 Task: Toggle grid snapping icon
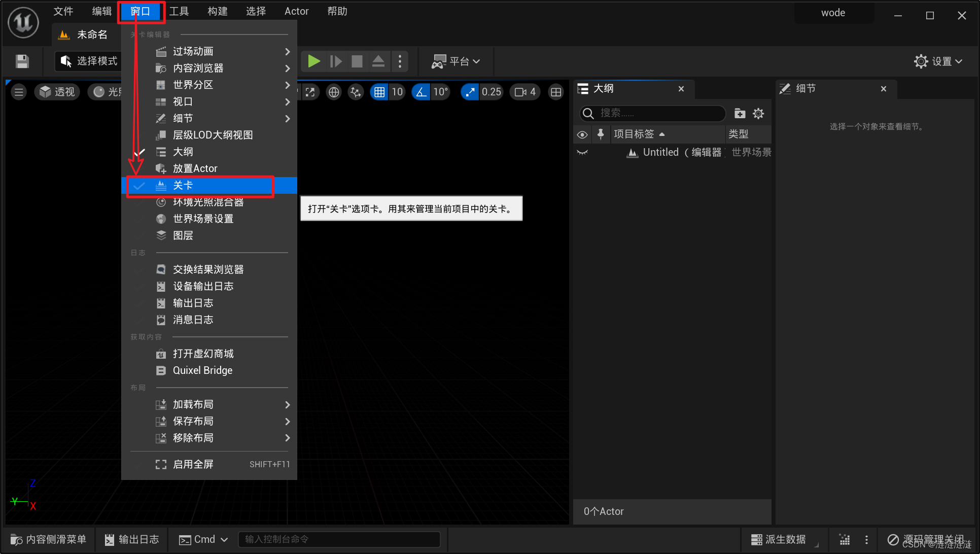[x=379, y=92]
